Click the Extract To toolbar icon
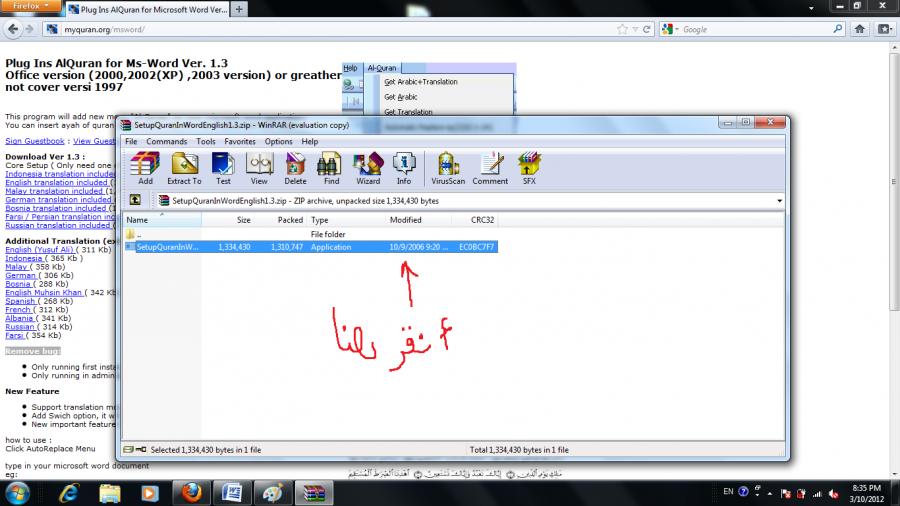Screen dimensions: 900x506 [184, 167]
